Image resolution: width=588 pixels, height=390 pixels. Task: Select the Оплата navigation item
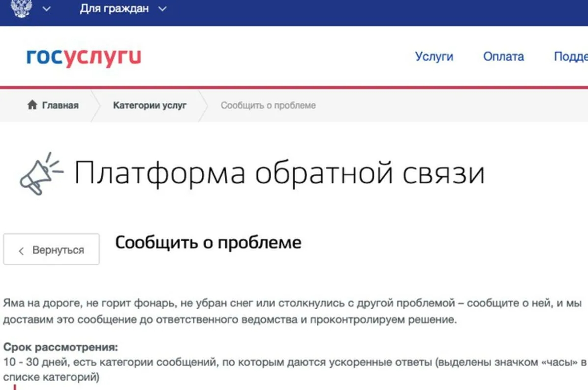click(504, 57)
